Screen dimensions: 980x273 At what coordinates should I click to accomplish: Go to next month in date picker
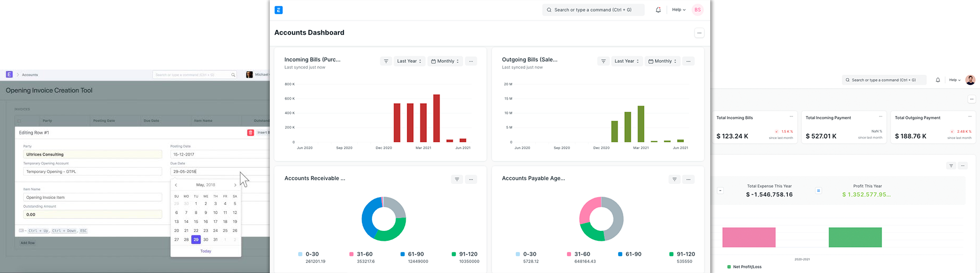coord(235,185)
